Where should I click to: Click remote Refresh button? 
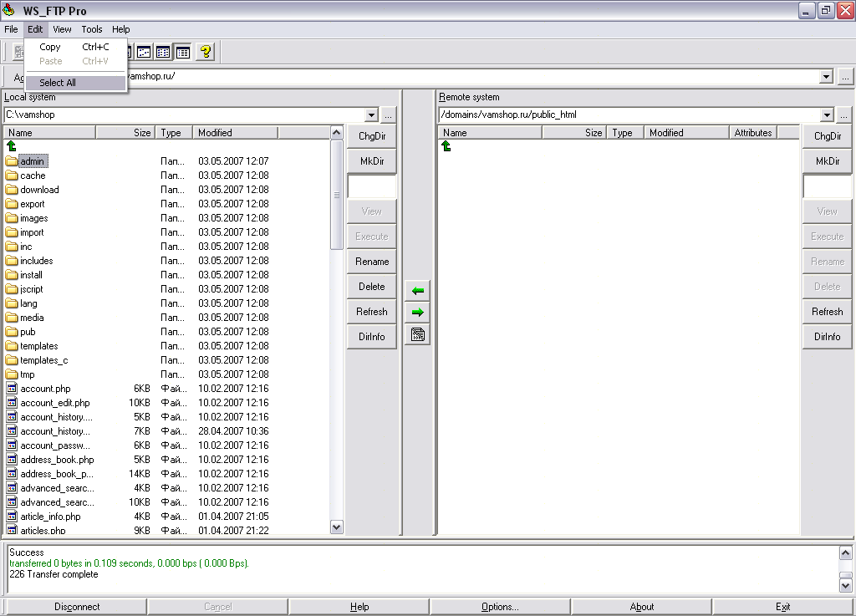(x=827, y=312)
